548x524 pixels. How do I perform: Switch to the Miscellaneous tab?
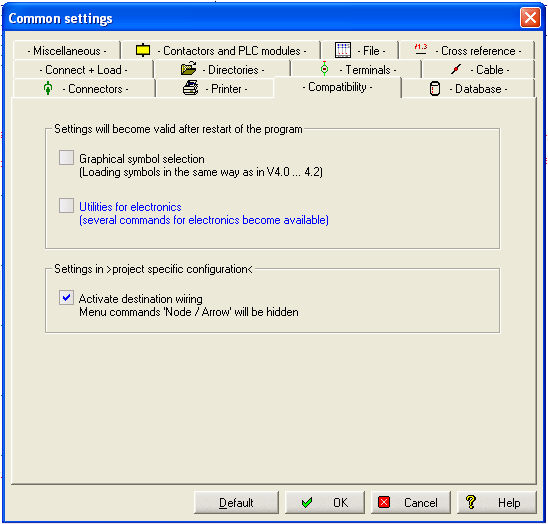point(67,51)
